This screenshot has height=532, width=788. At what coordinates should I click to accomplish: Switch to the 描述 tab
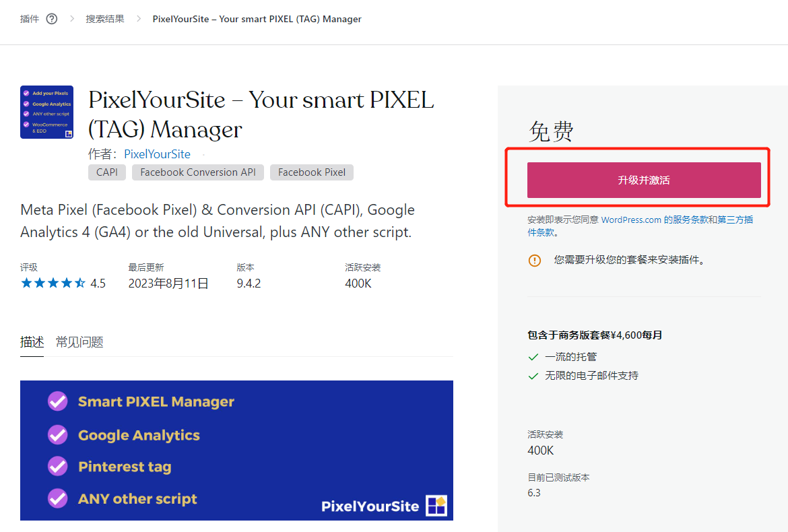32,342
